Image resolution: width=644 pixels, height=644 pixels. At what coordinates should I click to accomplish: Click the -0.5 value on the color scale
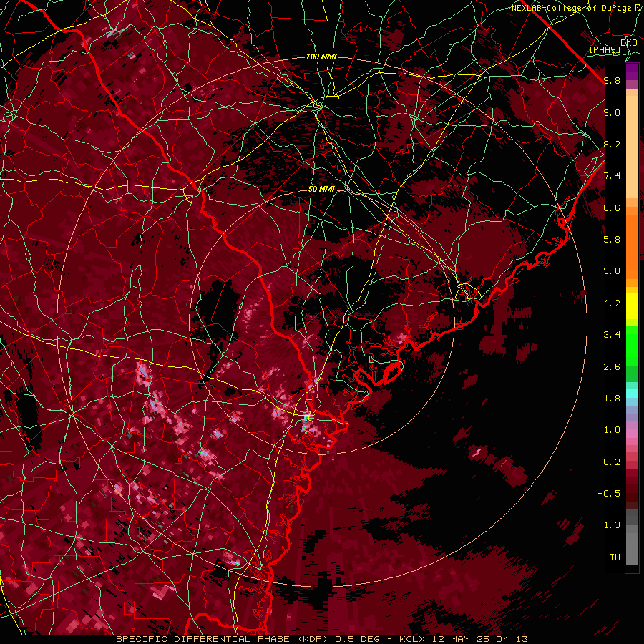(x=609, y=493)
